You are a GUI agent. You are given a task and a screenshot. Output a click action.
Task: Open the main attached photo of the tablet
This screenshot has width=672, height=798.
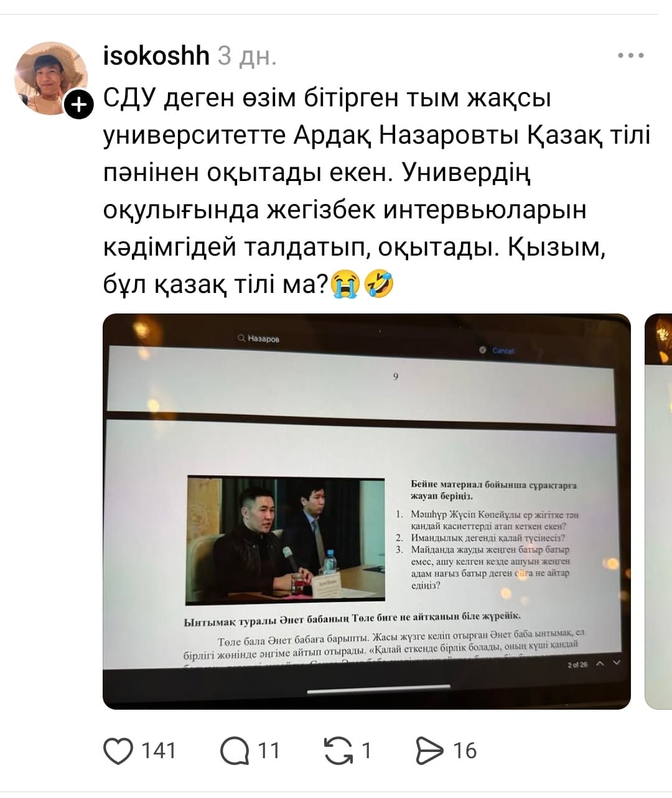tap(366, 511)
